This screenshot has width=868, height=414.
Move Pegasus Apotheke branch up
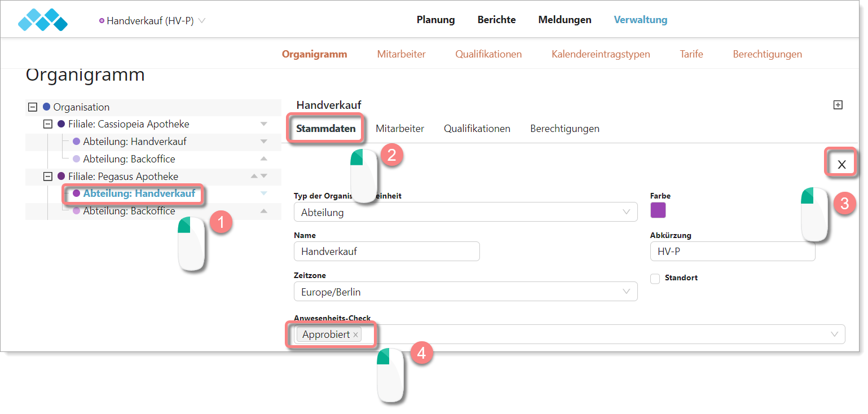click(x=254, y=176)
